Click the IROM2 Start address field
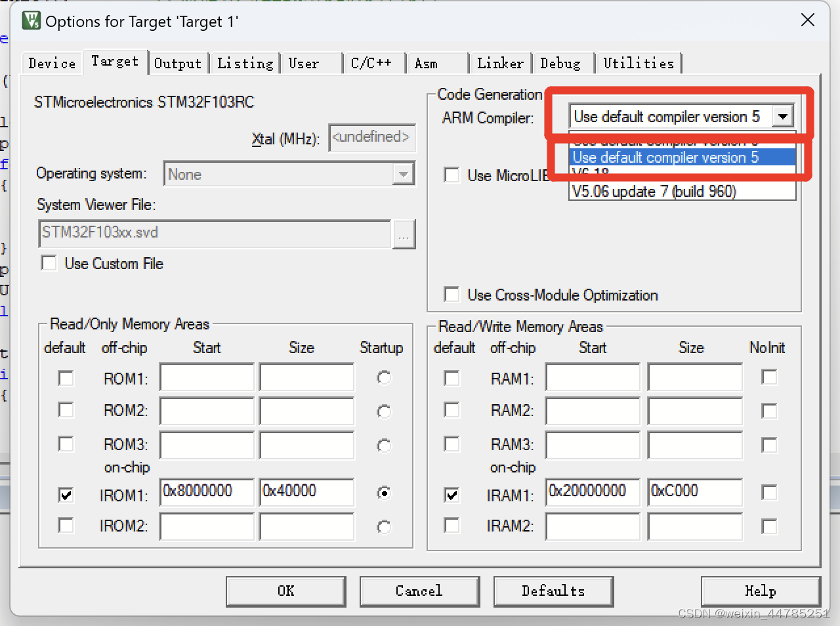840x626 pixels. click(207, 526)
